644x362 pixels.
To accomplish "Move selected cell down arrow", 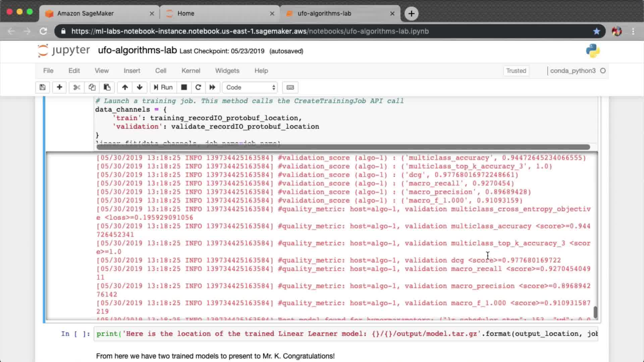I will (140, 87).
